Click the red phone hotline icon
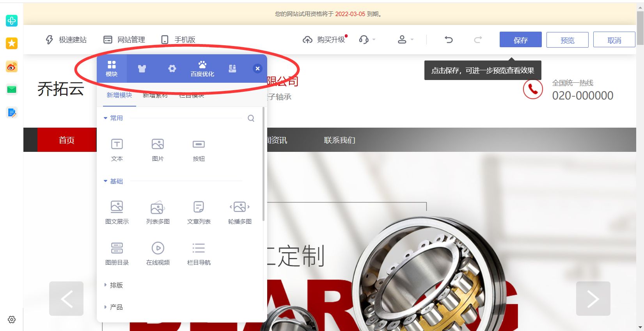Image resolution: width=644 pixels, height=331 pixels. 533,89
